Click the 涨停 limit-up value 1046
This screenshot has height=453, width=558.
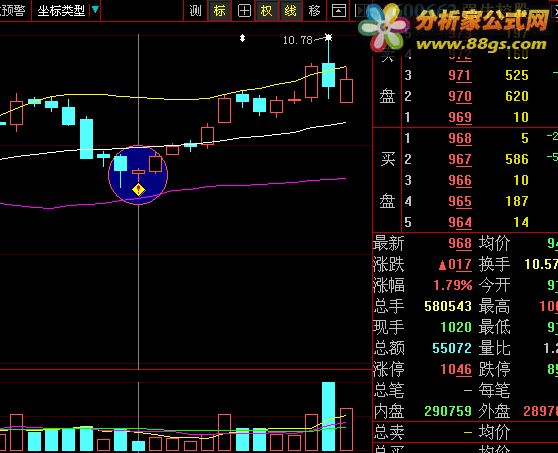tap(456, 369)
